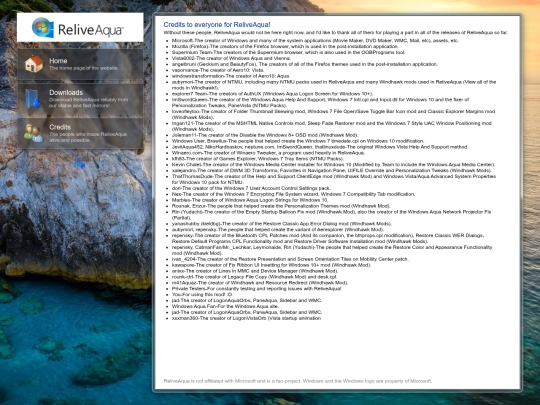This screenshot has height=405, width=540.
Task: Click the Private Testers credit line
Action: [257, 289]
